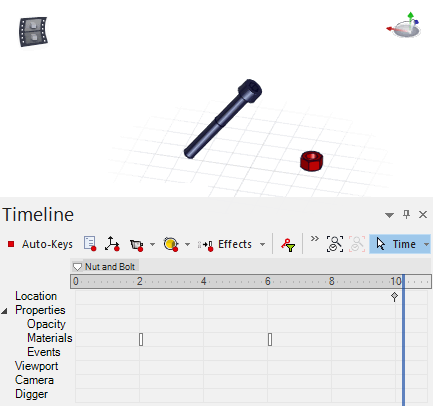Click the set properties keys icon
435x406 pixels.
coord(90,244)
